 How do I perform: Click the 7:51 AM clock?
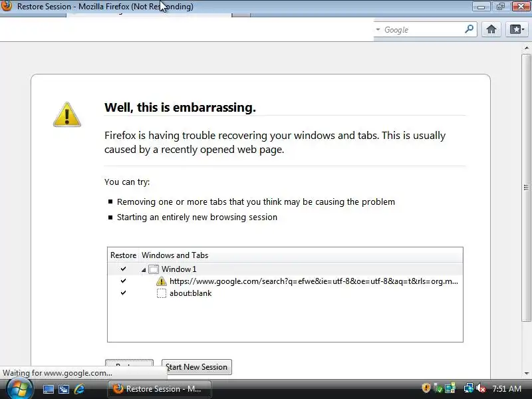(x=507, y=389)
